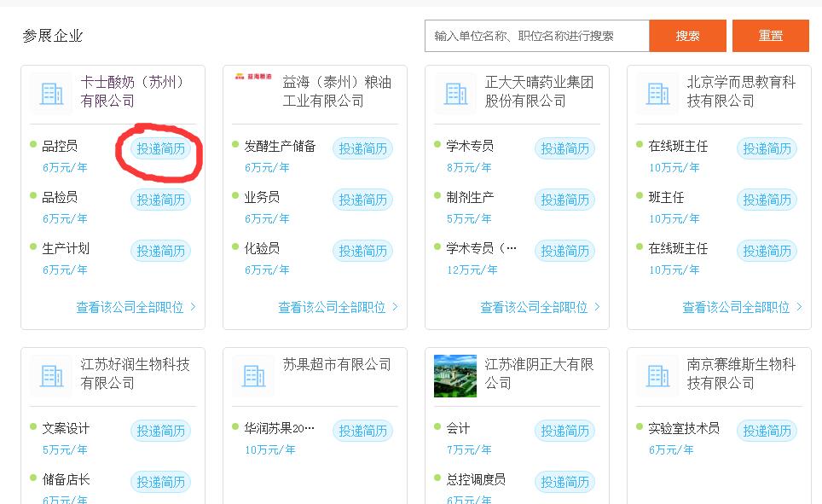This screenshot has width=822, height=504.
Task: Click the 南京赛维斯生物科技 building icon
Action: click(x=657, y=375)
